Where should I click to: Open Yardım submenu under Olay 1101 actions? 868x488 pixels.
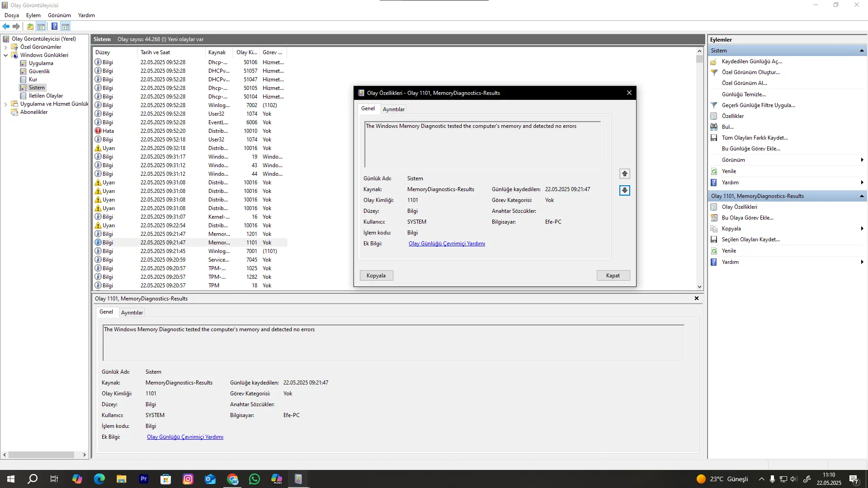[x=787, y=262]
